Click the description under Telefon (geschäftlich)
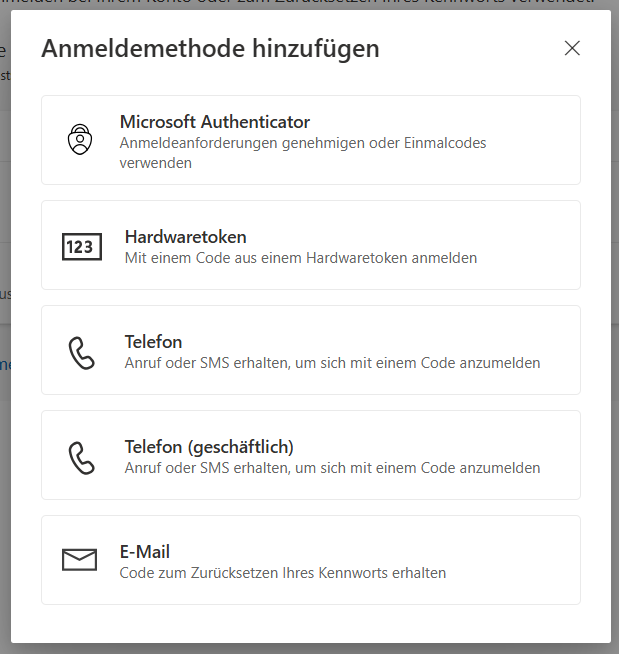This screenshot has width=619, height=654. (332, 468)
